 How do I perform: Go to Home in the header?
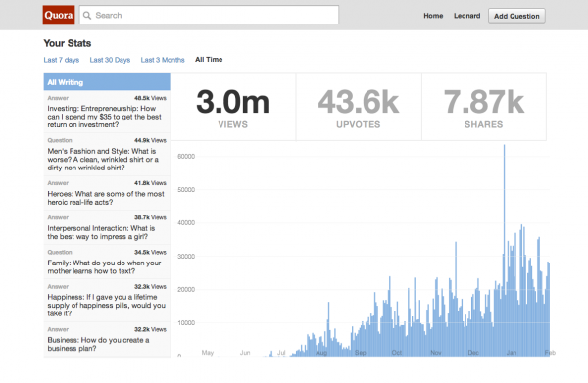433,16
